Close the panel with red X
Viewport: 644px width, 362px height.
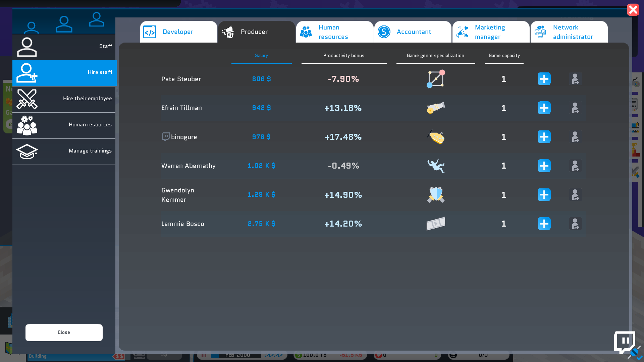633,10
